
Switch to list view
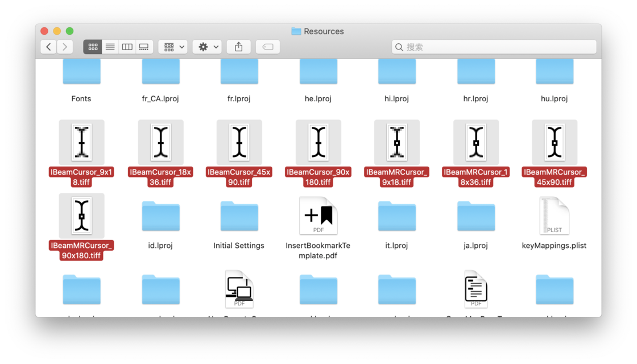[110, 47]
